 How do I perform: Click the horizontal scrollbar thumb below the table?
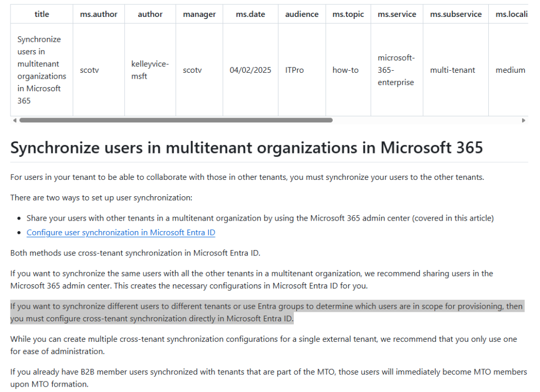(x=176, y=120)
